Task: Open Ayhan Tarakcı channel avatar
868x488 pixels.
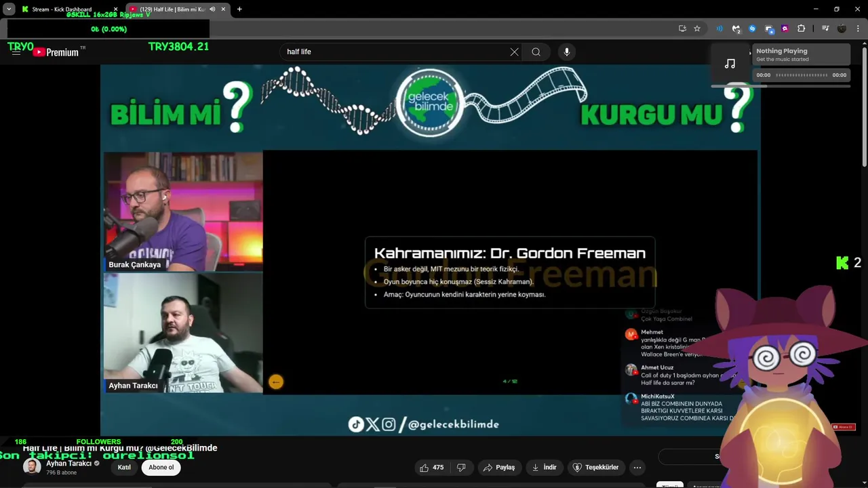Action: (32, 467)
